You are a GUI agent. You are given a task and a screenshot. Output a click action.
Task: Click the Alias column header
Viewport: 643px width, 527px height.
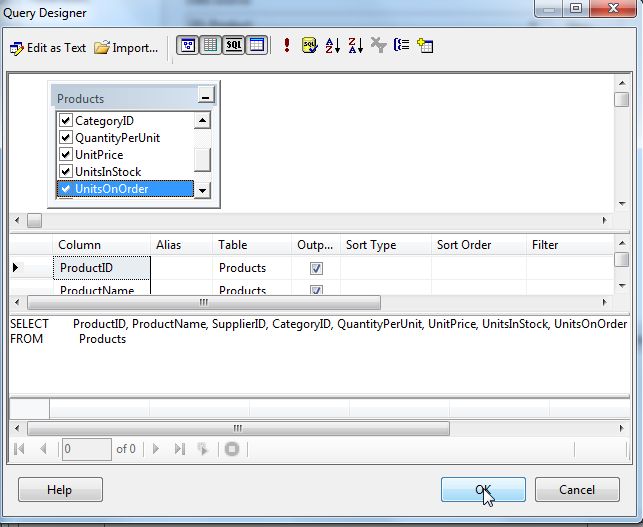click(x=181, y=245)
